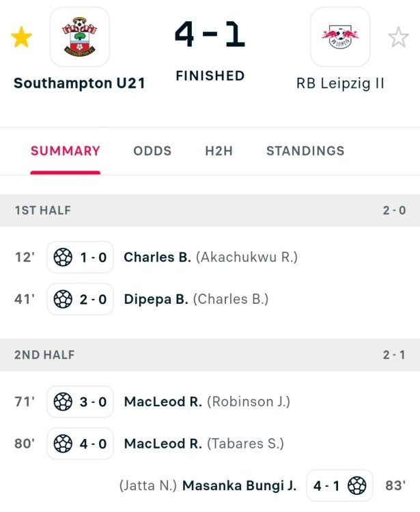This screenshot has width=420, height=512.
Task: Click the 4-0 goal ball icon
Action: [x=63, y=444]
